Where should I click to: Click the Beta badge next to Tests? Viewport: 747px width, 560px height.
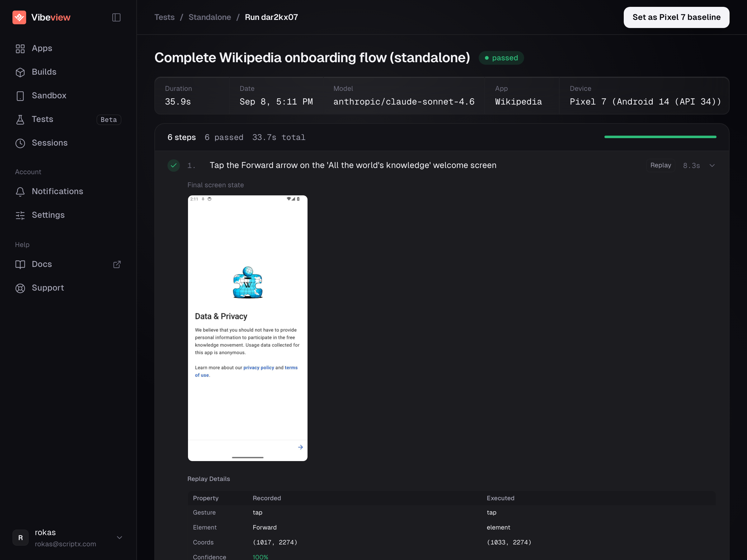click(x=109, y=119)
